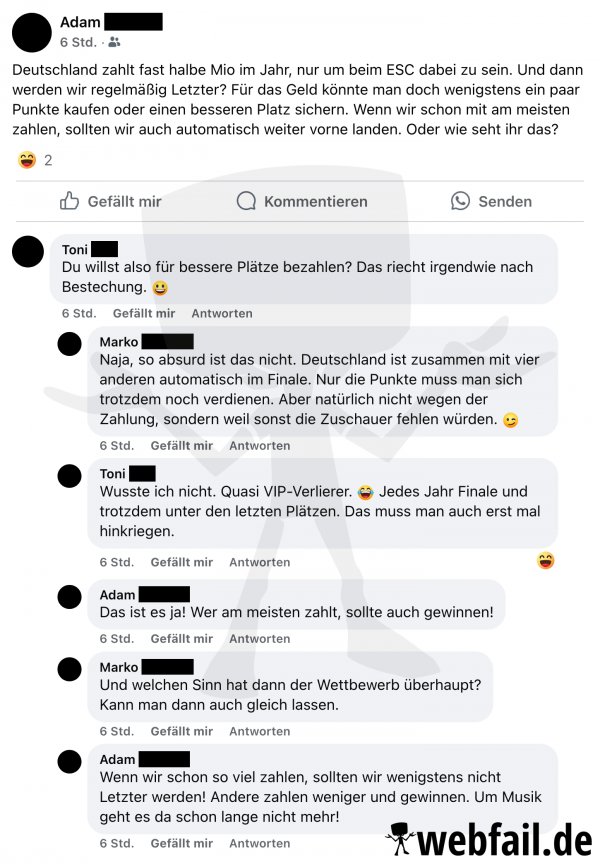Click the WhatsApp Senden icon

460,201
